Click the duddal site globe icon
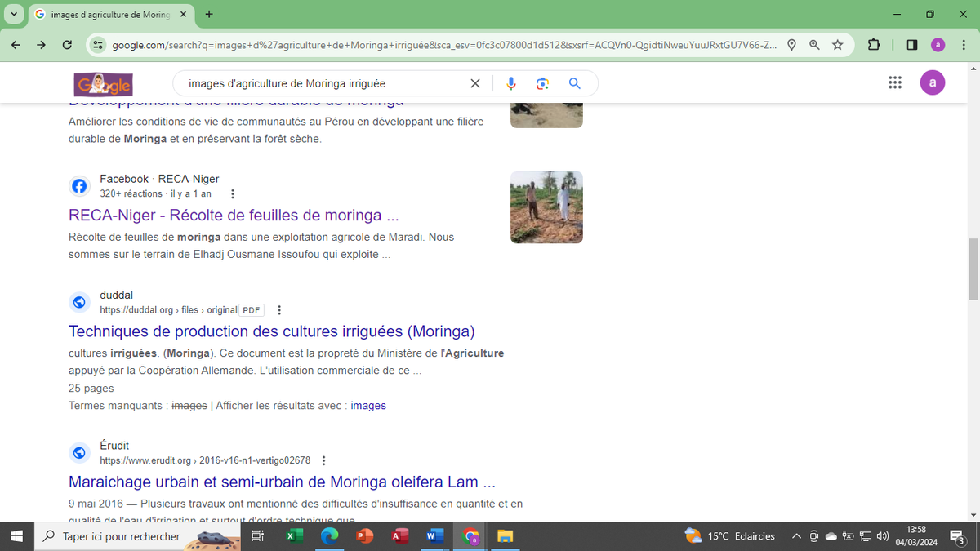This screenshot has width=980, height=551. pos(79,302)
